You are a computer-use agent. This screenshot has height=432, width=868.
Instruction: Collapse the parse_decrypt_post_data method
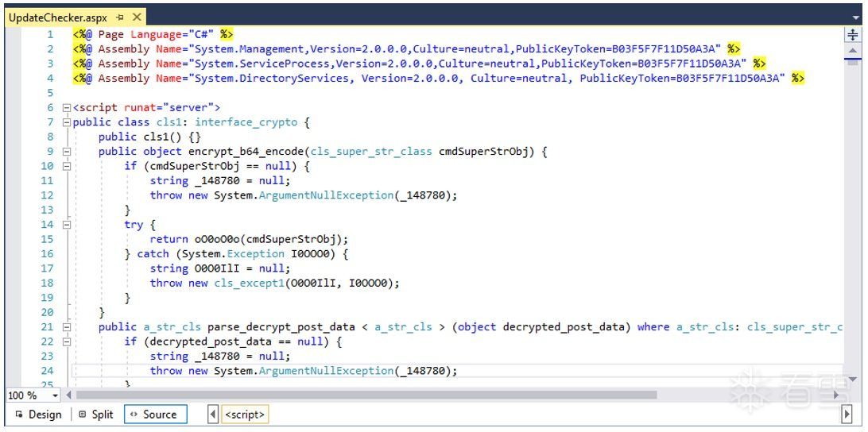(x=67, y=327)
